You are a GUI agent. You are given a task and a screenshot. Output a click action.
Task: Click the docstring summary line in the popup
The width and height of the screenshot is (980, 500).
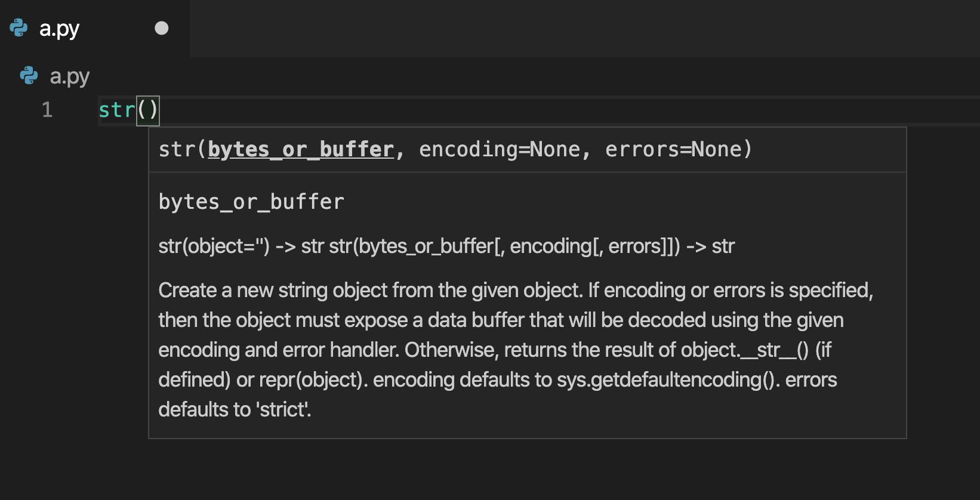click(446, 246)
